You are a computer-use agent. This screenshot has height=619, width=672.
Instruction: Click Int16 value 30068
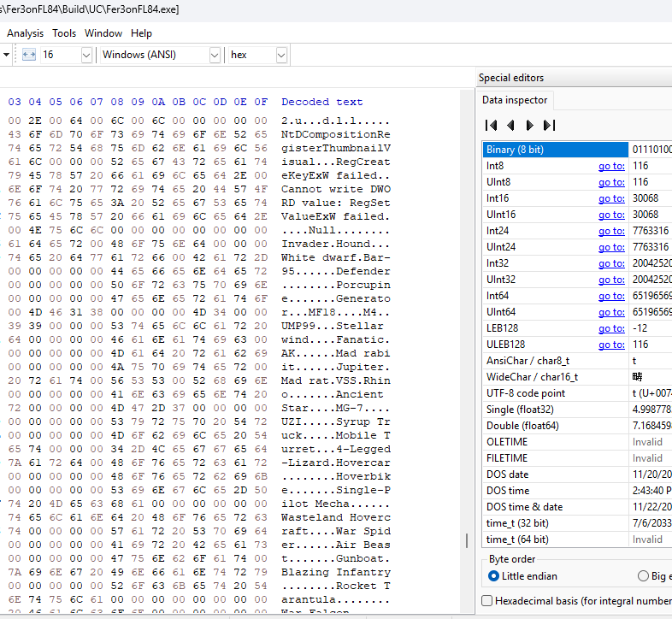(x=645, y=198)
